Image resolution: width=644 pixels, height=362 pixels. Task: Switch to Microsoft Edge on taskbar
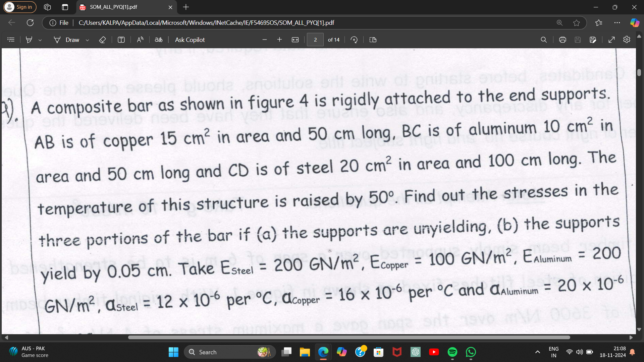tap(323, 352)
